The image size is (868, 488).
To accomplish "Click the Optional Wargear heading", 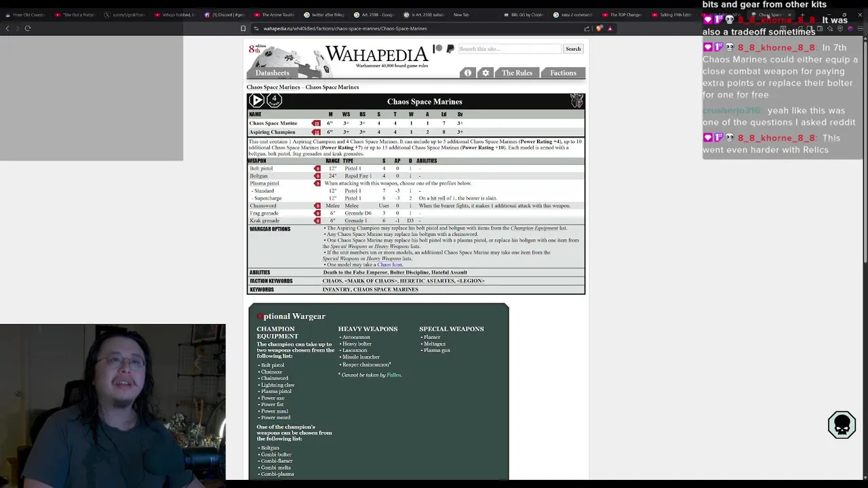I will pyautogui.click(x=291, y=317).
